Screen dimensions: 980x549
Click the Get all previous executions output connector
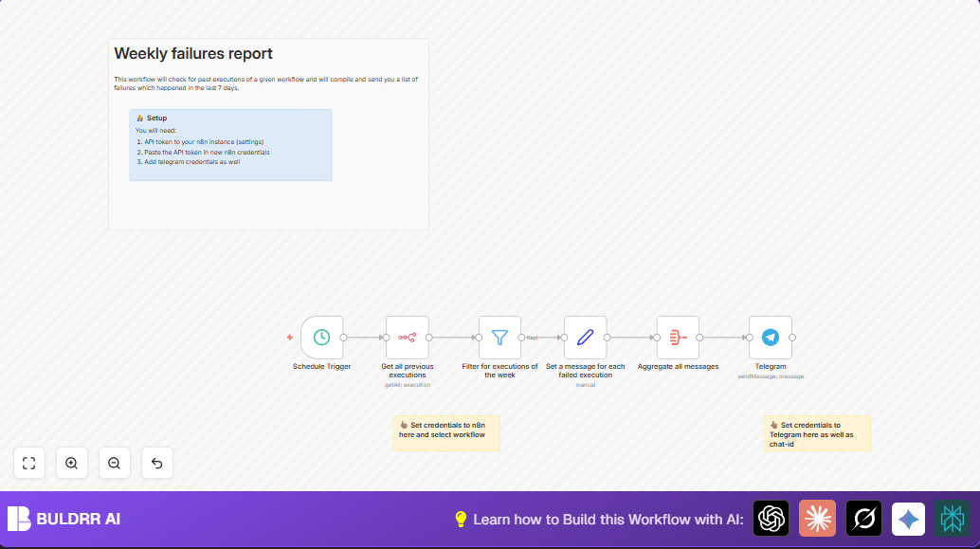point(428,337)
